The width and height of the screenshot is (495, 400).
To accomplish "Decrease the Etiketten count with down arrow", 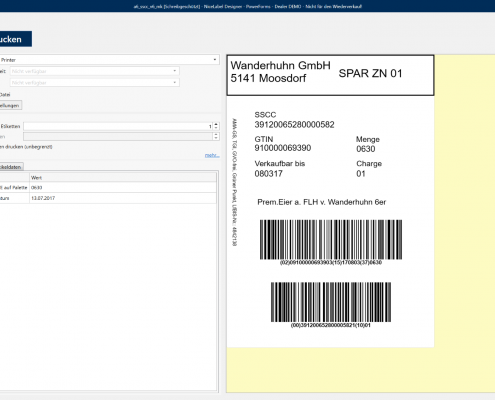I will (216, 128).
